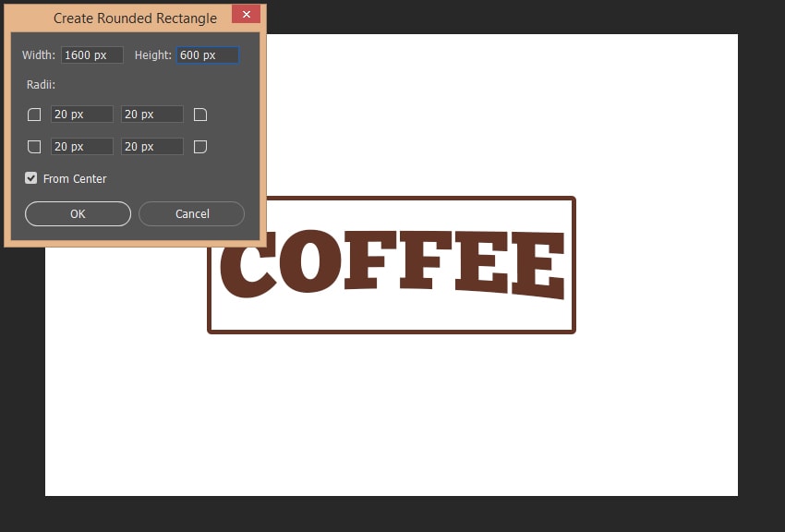785x532 pixels.
Task: Click the From Center label text
Action: click(75, 178)
